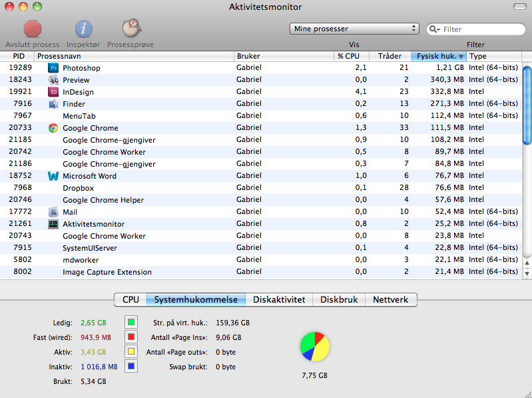The width and height of the screenshot is (532, 398).
Task: Click the 2,65 GB Ledig value
Action: pos(93,323)
